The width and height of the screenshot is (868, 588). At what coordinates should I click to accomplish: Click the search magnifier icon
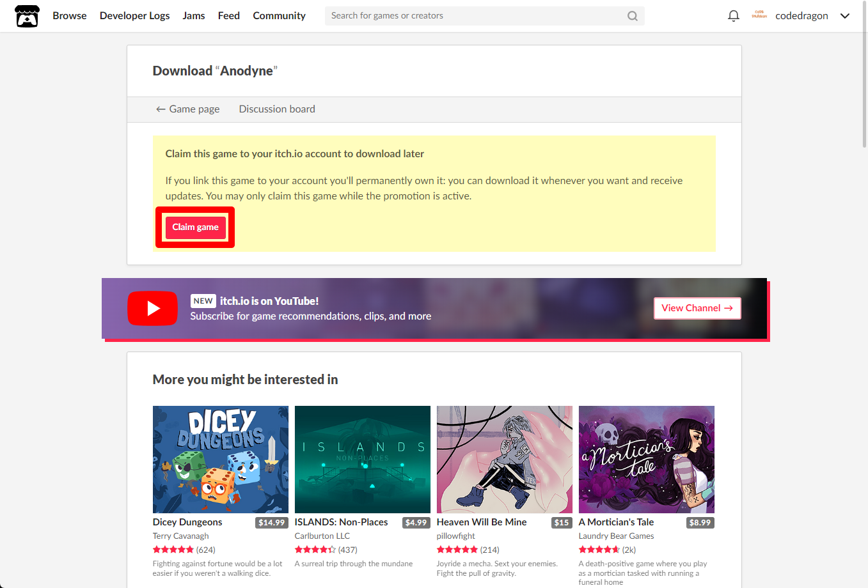click(633, 16)
